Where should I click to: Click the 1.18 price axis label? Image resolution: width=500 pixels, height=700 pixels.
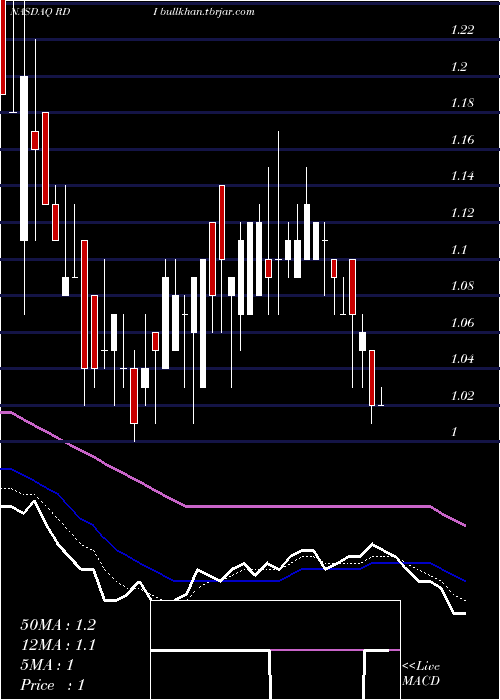462,104
